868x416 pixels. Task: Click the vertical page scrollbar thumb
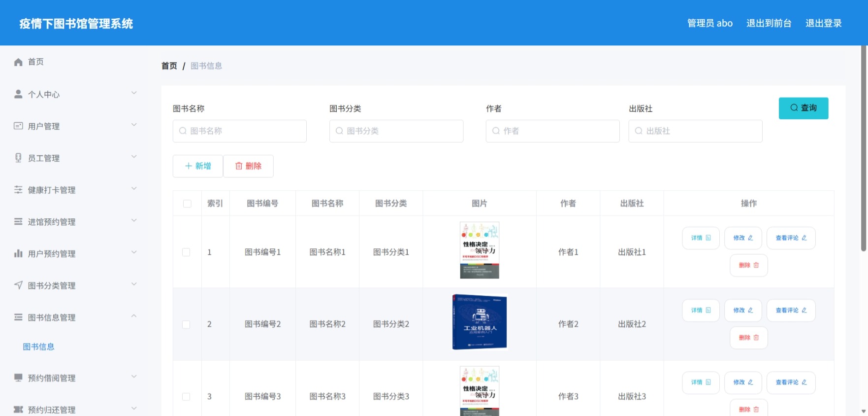(x=864, y=148)
